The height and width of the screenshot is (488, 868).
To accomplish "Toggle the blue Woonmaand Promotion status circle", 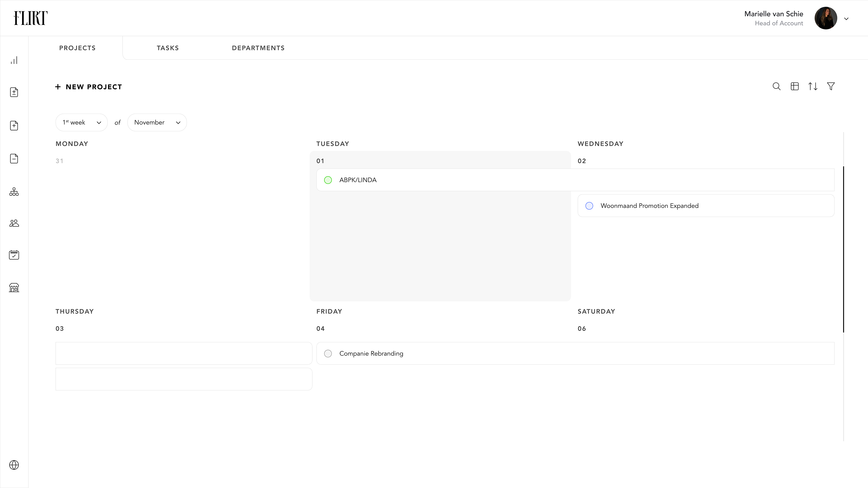I will pos(589,206).
